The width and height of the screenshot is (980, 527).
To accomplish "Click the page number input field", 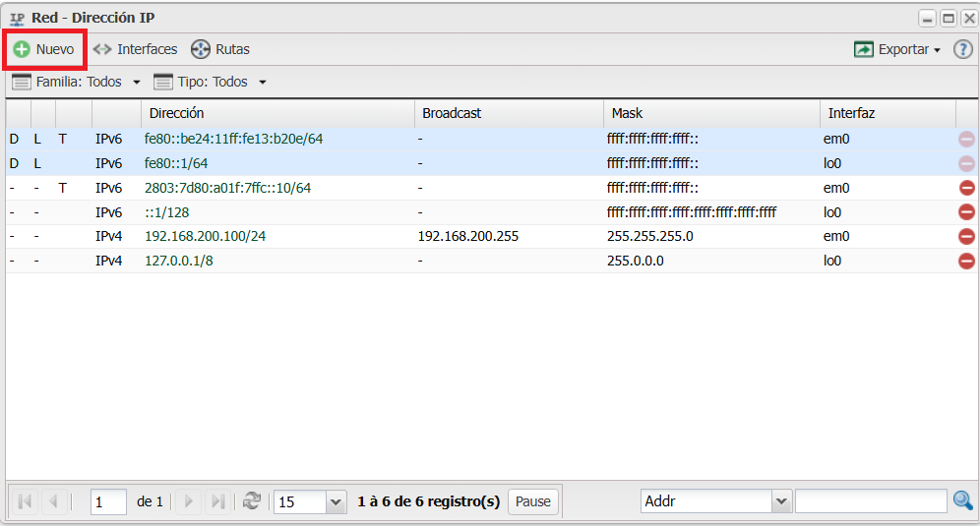I will coord(108,501).
